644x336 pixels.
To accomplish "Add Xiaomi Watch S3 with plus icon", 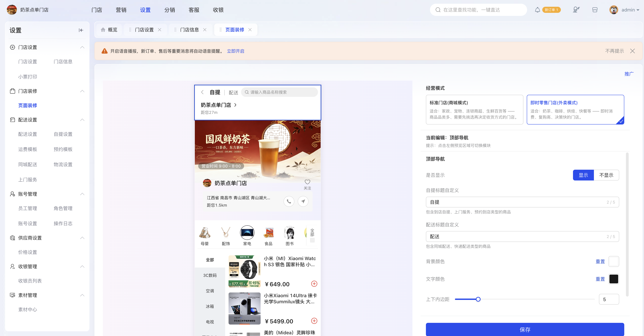I will pyautogui.click(x=314, y=284).
